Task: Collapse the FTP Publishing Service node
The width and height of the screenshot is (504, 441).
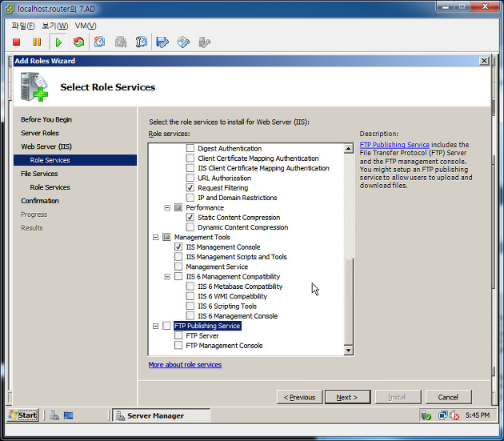Action: tap(155, 327)
